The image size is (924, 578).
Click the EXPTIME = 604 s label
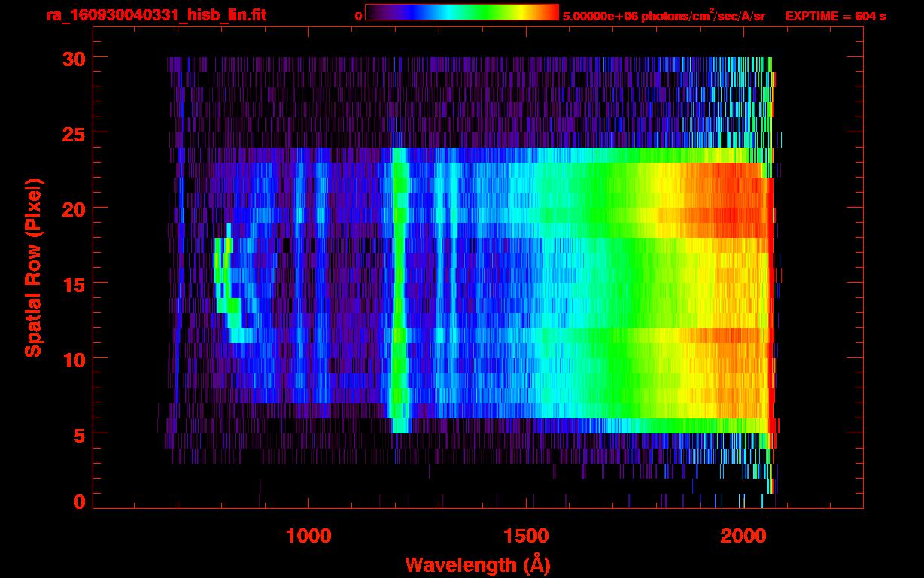point(835,16)
